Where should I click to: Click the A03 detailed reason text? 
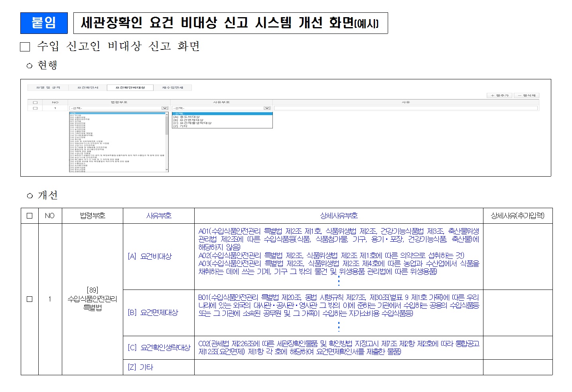click(x=339, y=268)
